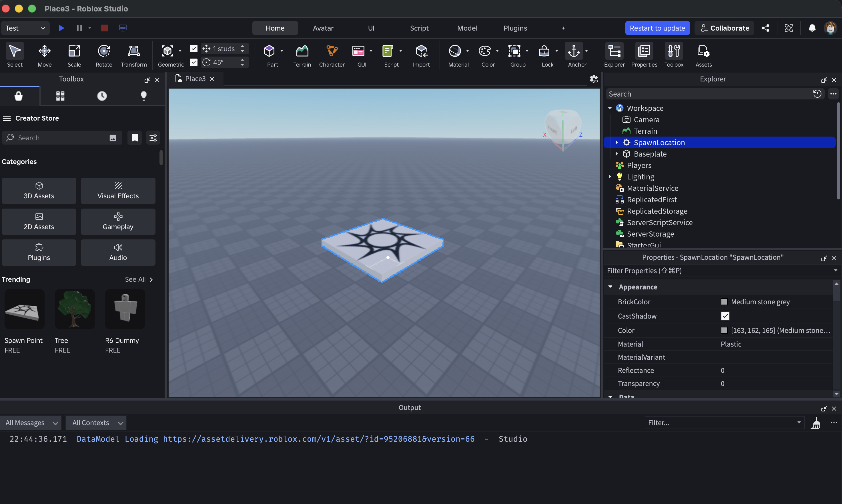Open the Character tool
Viewport: 842px width, 504px height.
[x=332, y=55]
